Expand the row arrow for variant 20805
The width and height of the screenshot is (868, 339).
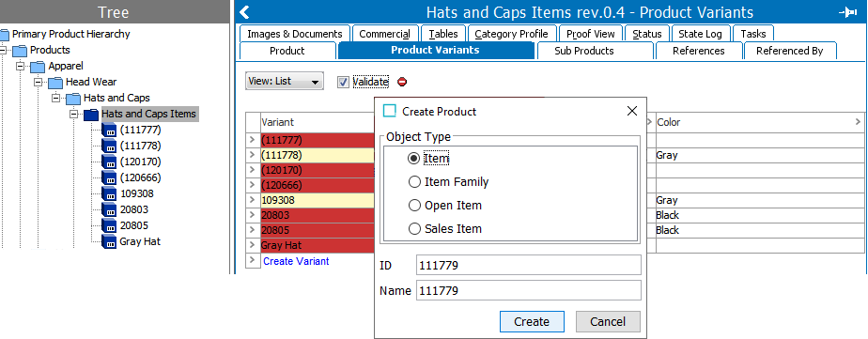coord(253,230)
